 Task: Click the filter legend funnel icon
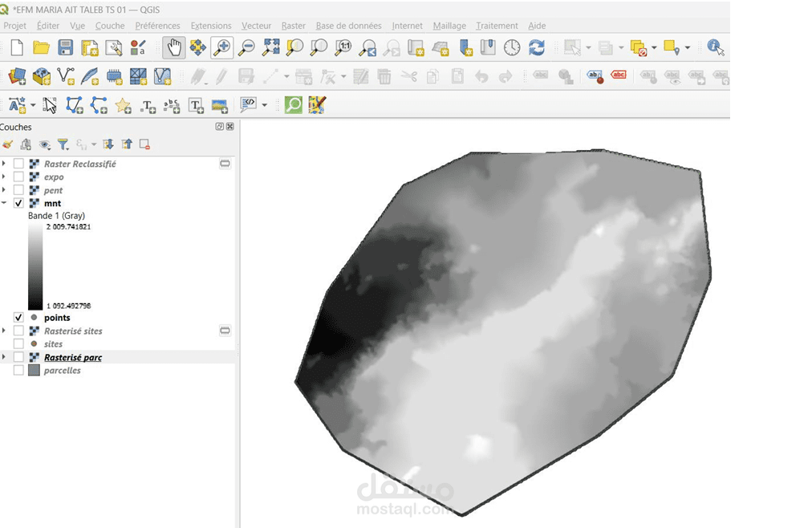coord(63,144)
